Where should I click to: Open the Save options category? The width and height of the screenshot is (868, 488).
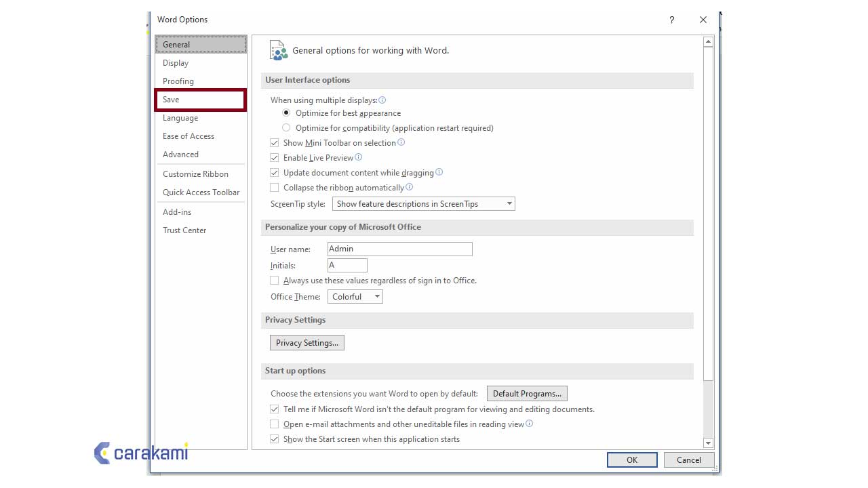201,100
